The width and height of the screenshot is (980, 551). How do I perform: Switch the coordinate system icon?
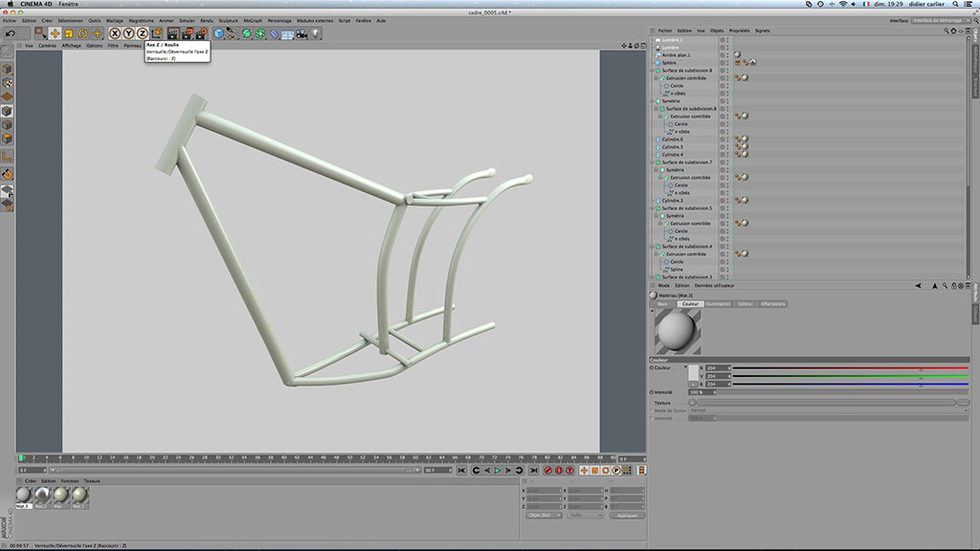(157, 33)
